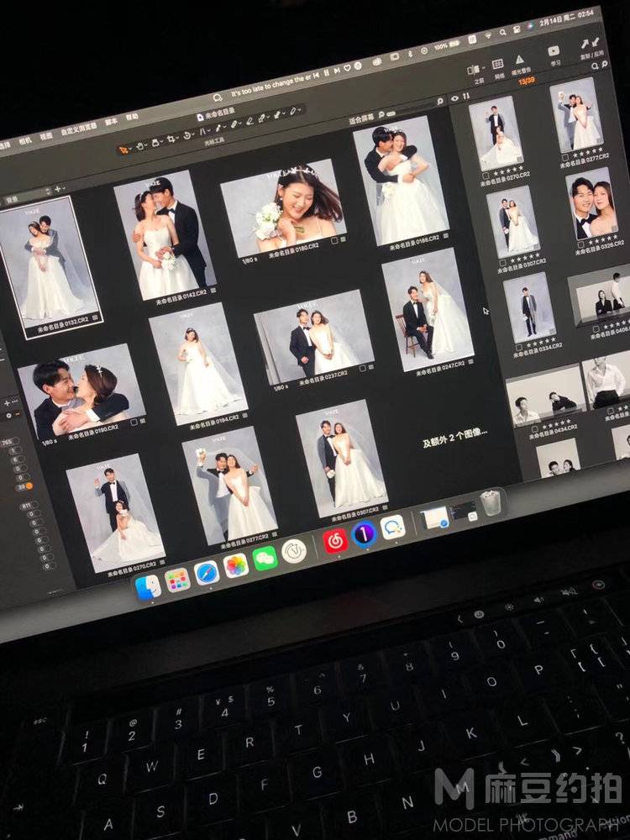Open Capture One in the Dock

tap(365, 534)
